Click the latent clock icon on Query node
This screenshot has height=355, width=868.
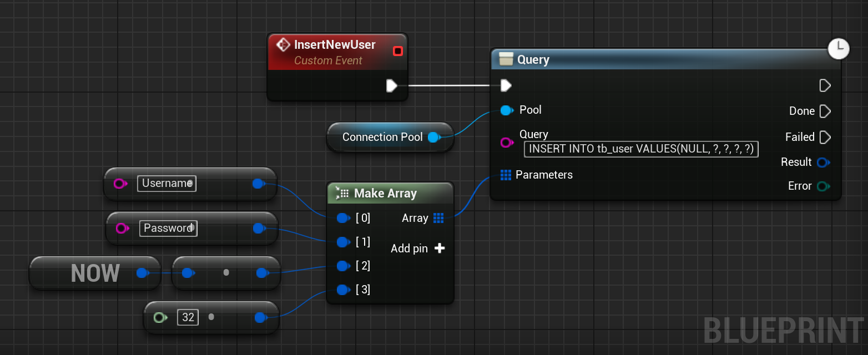839,48
